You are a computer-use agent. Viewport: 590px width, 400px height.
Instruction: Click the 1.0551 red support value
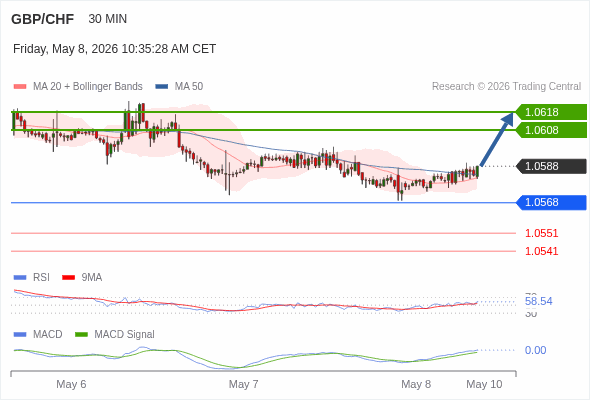point(541,233)
